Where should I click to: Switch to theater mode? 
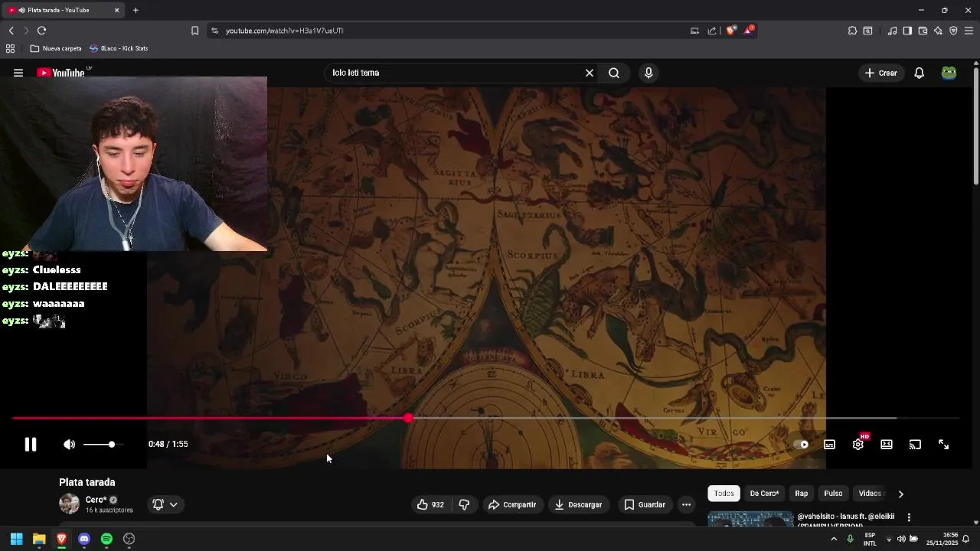pos(887,445)
